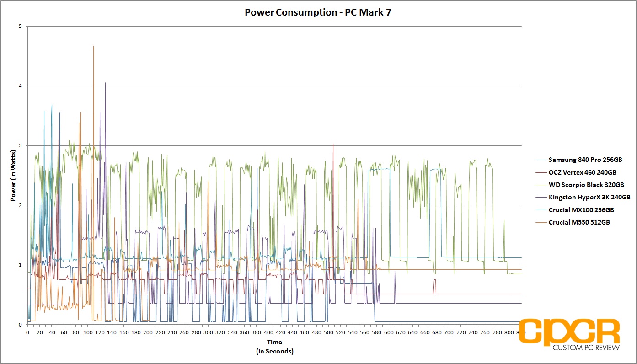637x364 pixels.
Task: Click the x-axis tick label "600"
Action: [x=389, y=332]
